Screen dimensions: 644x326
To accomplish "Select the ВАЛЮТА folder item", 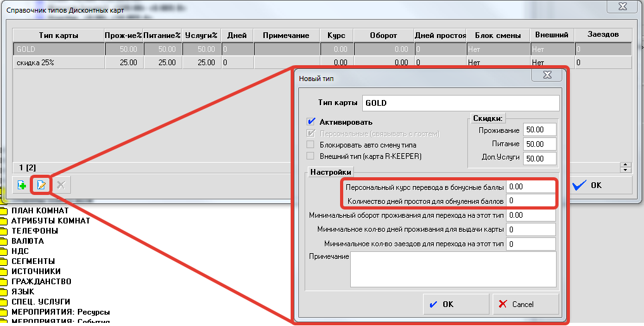I will (27, 241).
